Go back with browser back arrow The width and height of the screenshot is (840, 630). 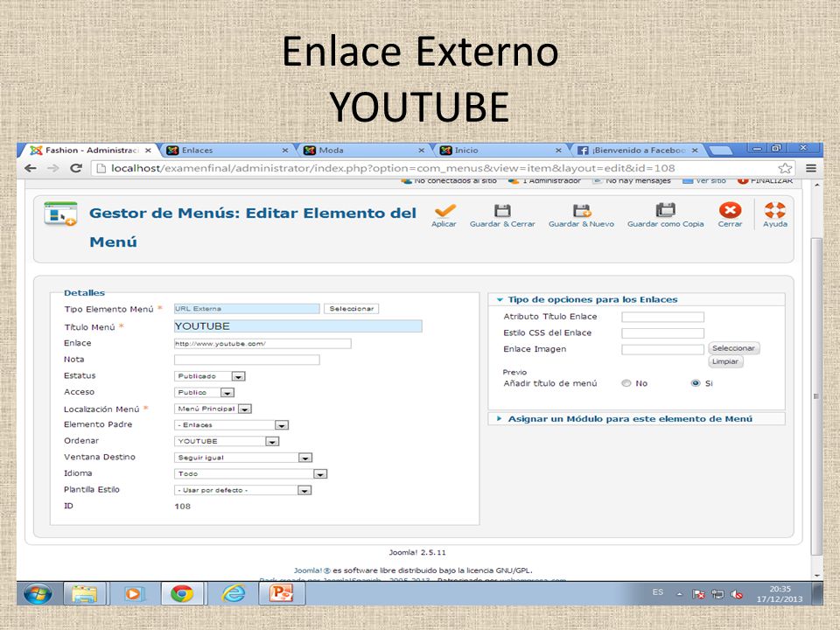click(31, 168)
